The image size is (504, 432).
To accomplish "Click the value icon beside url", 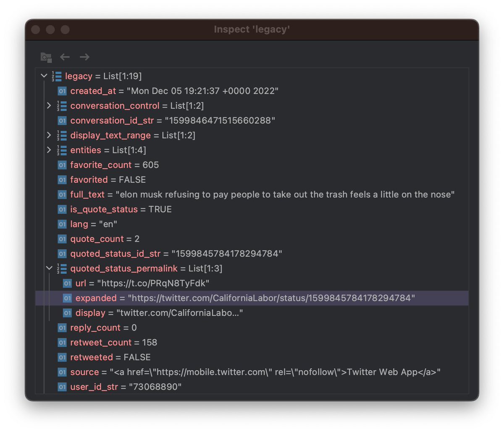I will pyautogui.click(x=67, y=283).
